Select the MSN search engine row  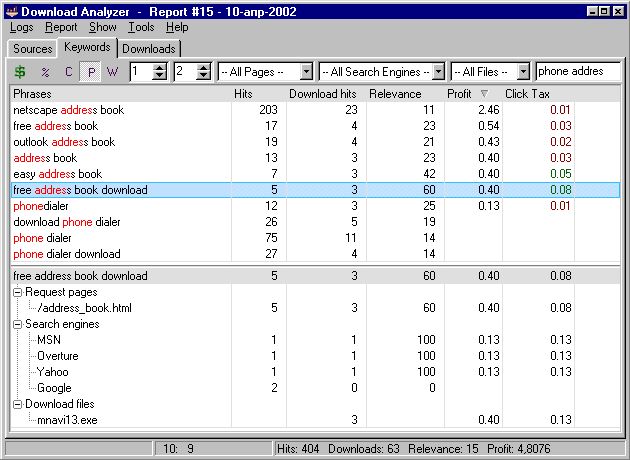pos(49,340)
